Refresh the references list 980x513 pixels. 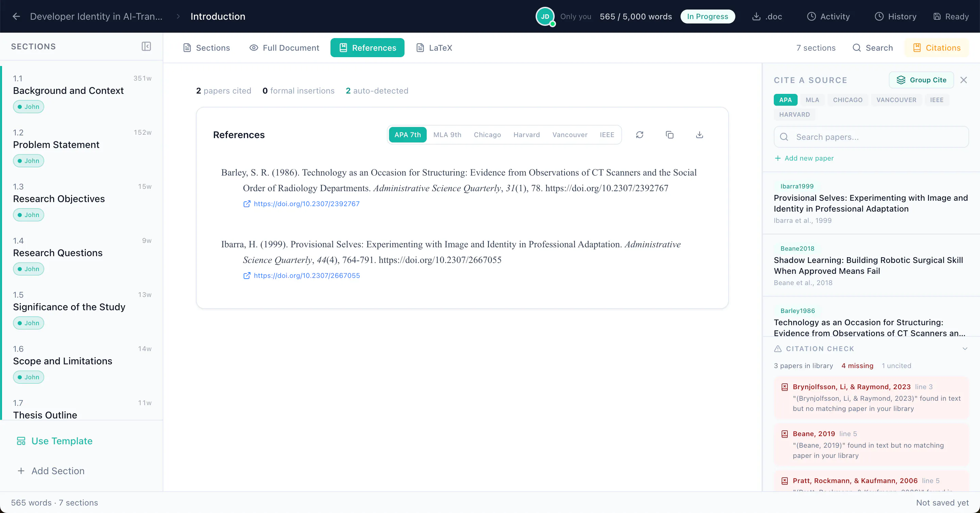tap(639, 135)
